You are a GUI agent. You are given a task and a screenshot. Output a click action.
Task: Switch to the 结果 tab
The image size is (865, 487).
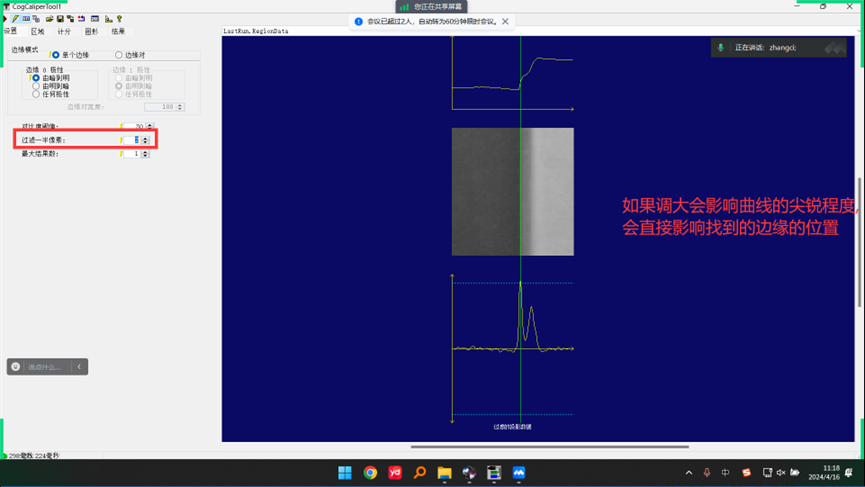pos(118,31)
